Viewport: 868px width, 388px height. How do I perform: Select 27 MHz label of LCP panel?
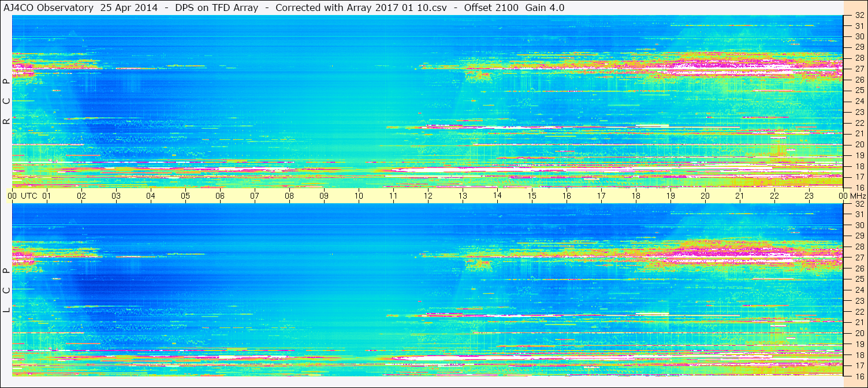[859, 258]
